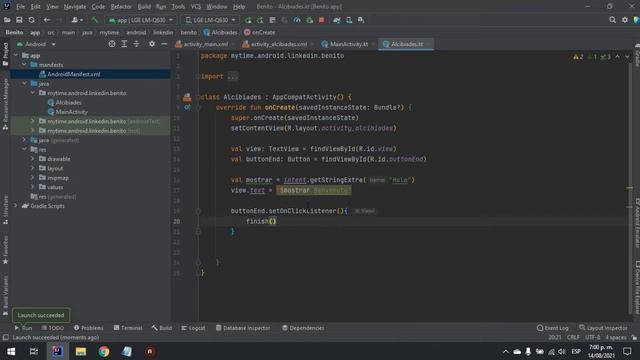Expand the androidTest package node
This screenshot has height=360, width=640.
coord(33,121)
